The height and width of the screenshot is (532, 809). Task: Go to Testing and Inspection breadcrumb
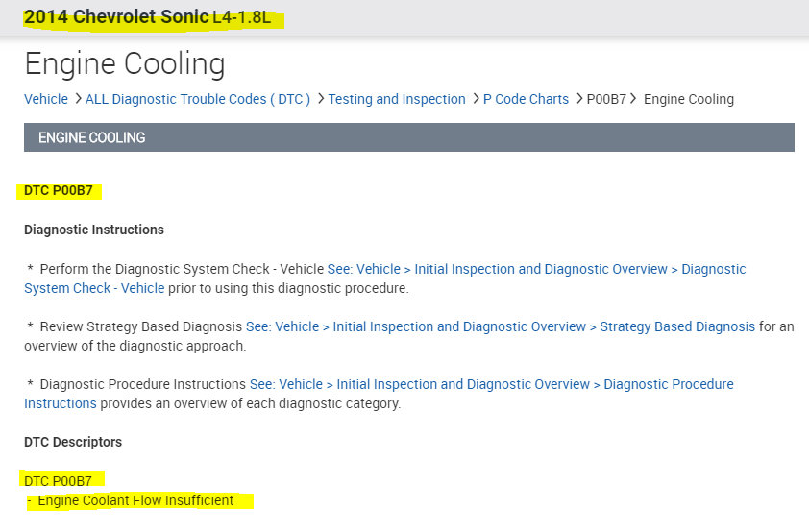[x=396, y=99]
